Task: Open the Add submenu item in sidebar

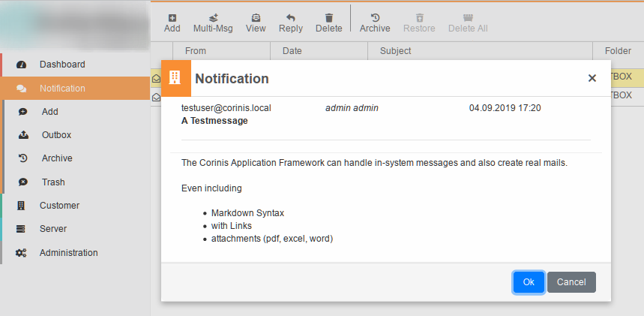Action: 50,112
